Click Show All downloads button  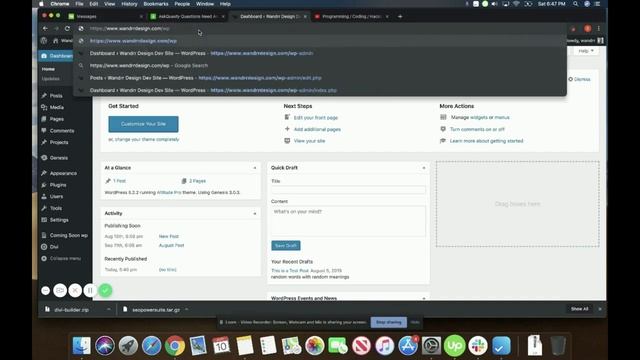tap(580, 309)
